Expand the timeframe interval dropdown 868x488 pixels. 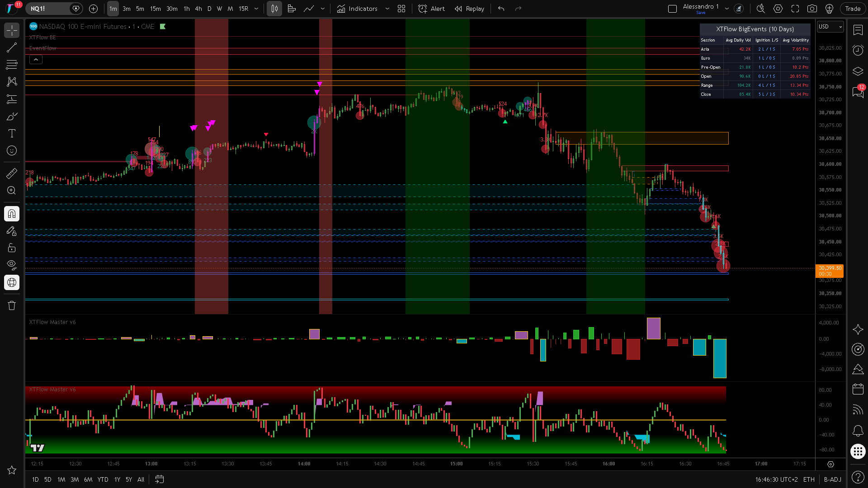coord(256,9)
